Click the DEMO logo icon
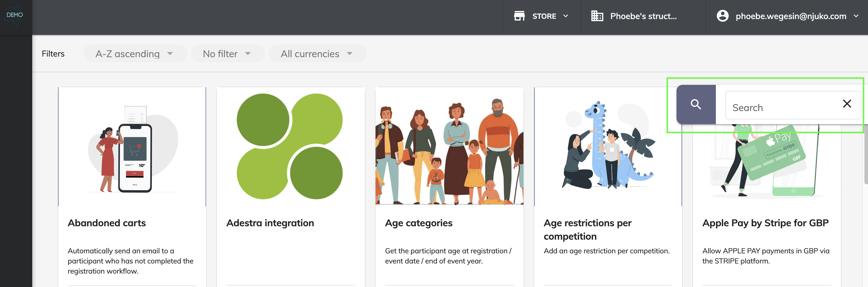The width and height of the screenshot is (868, 287). (x=15, y=15)
